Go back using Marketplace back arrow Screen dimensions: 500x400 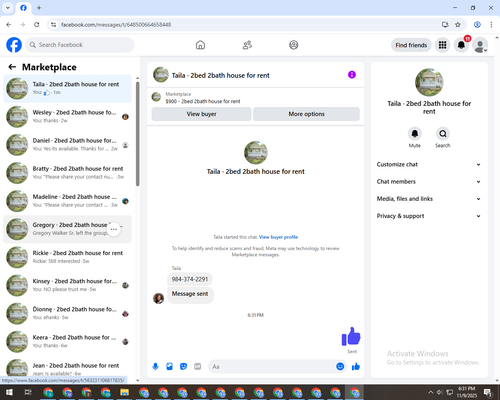coord(12,67)
